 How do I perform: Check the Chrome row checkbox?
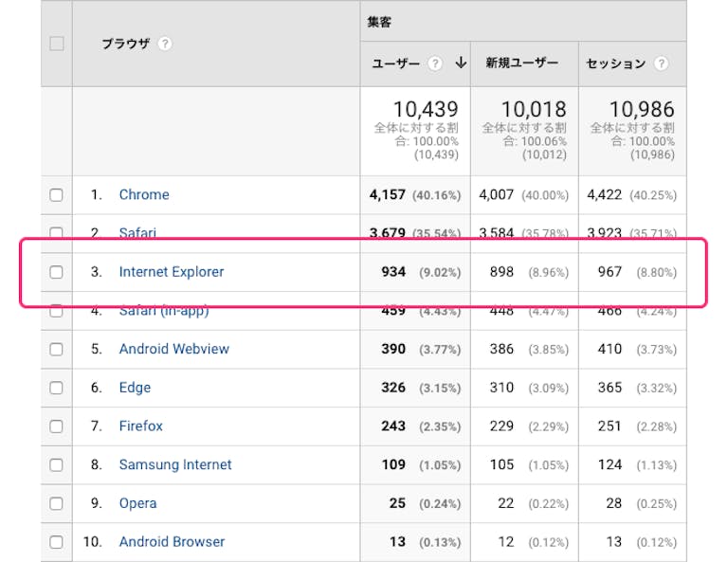[56, 195]
